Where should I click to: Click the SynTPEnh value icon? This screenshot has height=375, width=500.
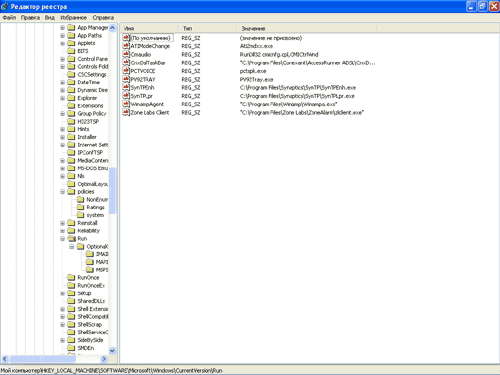coord(126,88)
